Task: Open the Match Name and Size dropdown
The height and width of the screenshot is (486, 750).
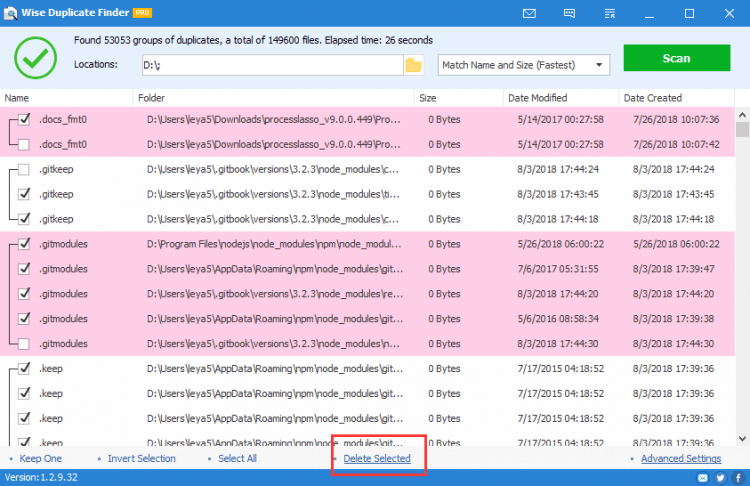Action: point(524,65)
